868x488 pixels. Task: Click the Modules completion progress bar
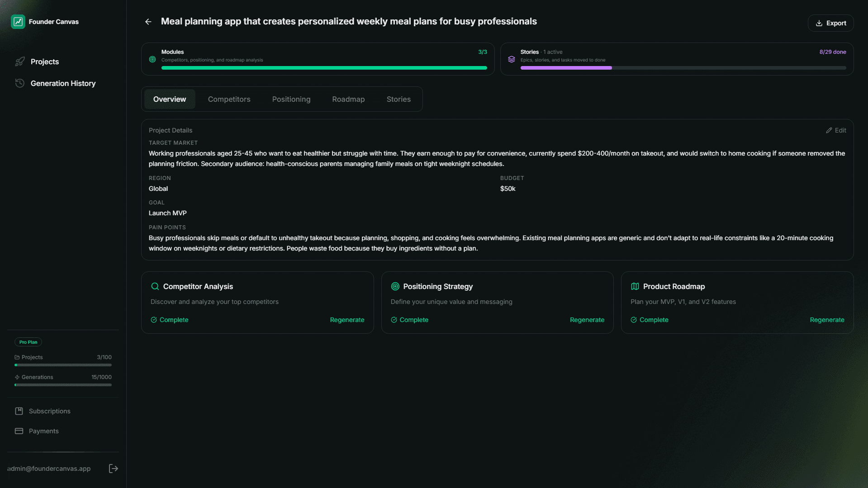(x=325, y=68)
